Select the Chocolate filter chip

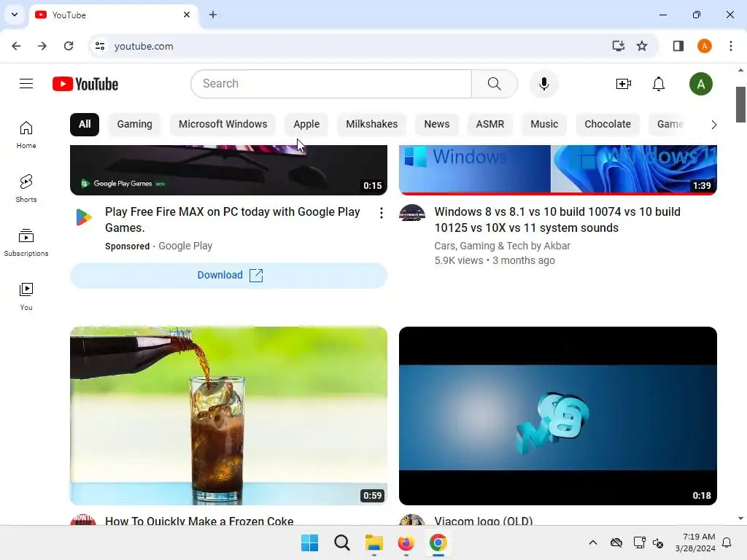[x=608, y=124]
